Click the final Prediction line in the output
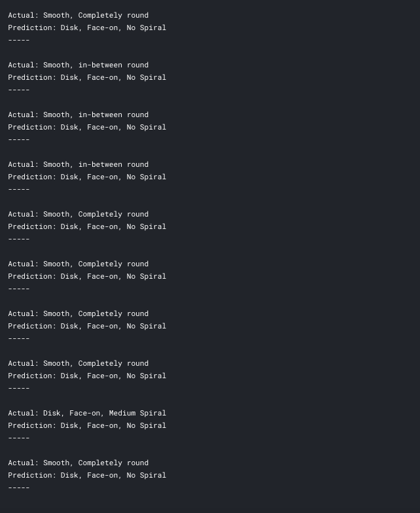This screenshot has width=420, height=513. pos(87,475)
